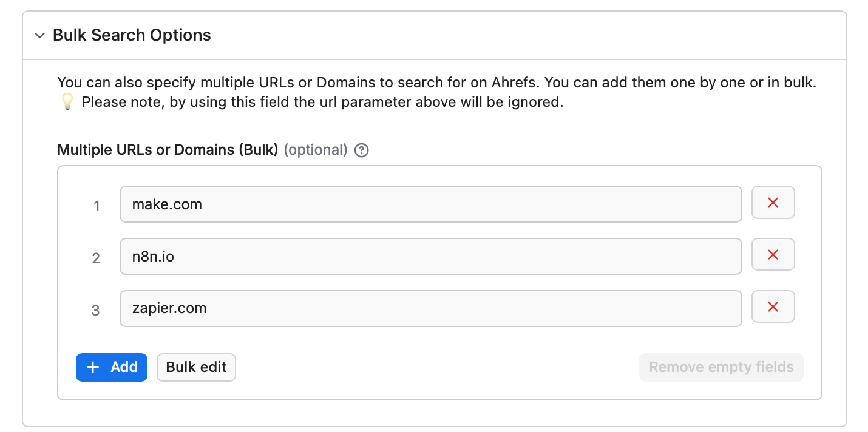The height and width of the screenshot is (432, 868).
Task: Delete the n8n.io row using red X
Action: 773,255
